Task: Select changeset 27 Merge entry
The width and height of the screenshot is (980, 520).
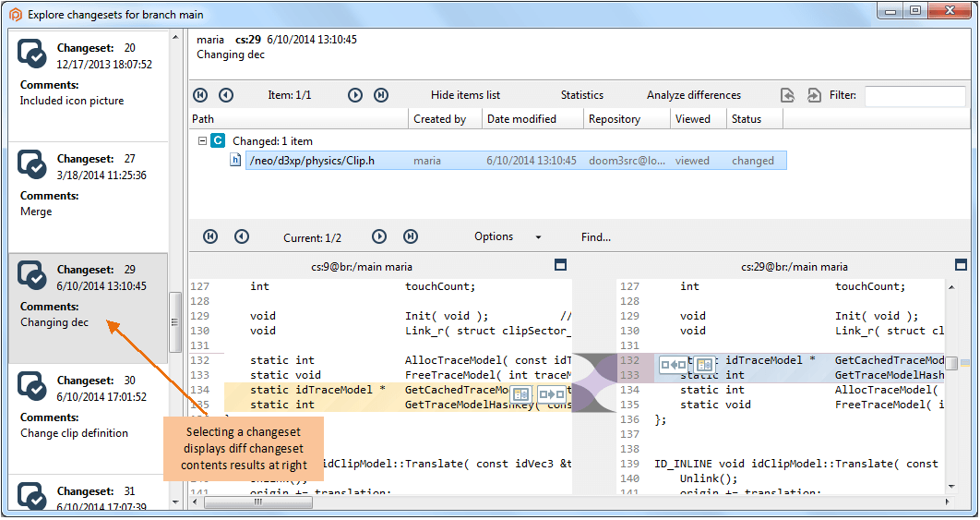Action: pyautogui.click(x=88, y=197)
